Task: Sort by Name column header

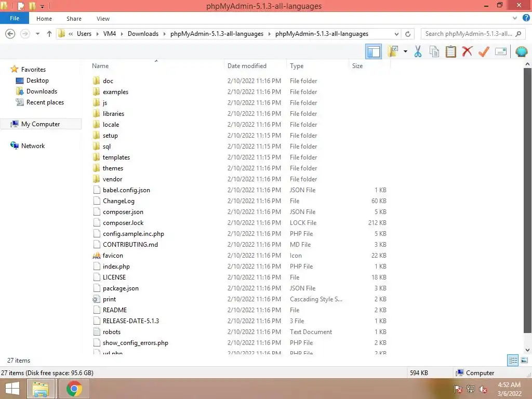Action: coord(100,66)
